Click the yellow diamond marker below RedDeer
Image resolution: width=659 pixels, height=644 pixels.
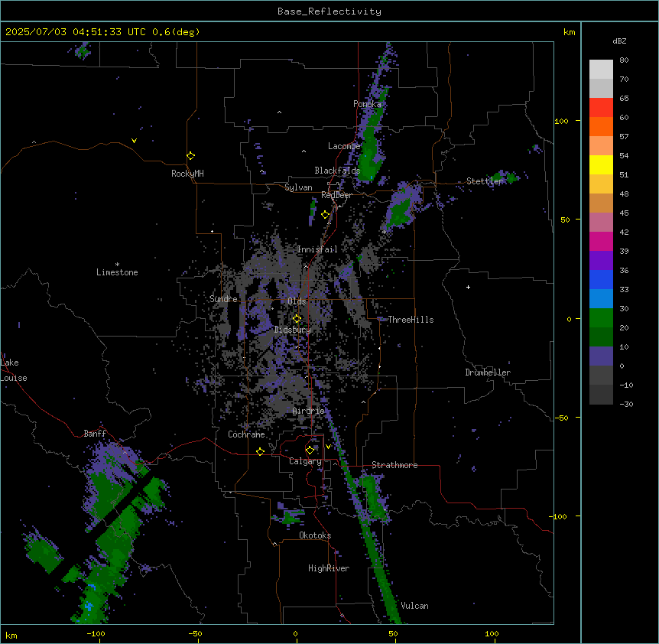tap(326, 215)
